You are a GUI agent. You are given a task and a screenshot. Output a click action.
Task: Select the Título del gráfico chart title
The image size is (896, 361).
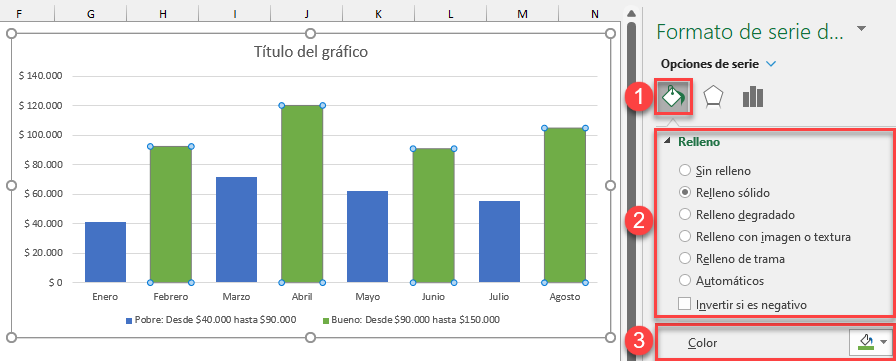click(310, 53)
